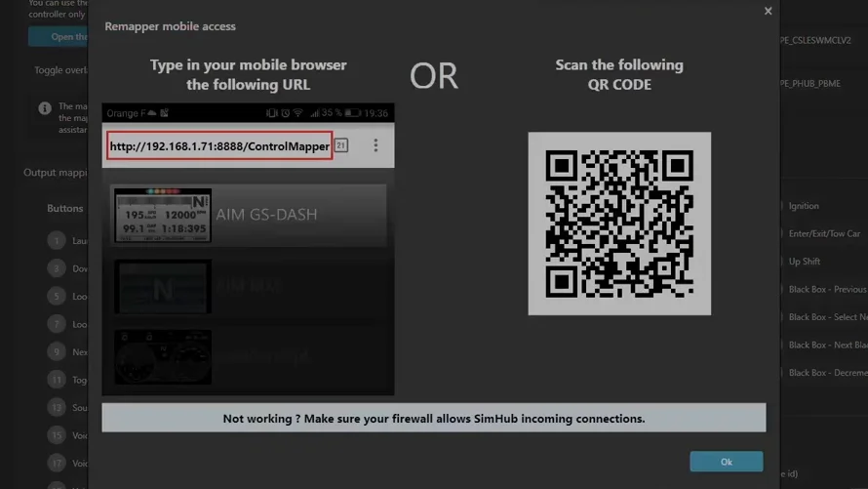Viewport: 868px width, 489px height.
Task: Click the AIM GS-DASH label
Action: click(x=266, y=215)
